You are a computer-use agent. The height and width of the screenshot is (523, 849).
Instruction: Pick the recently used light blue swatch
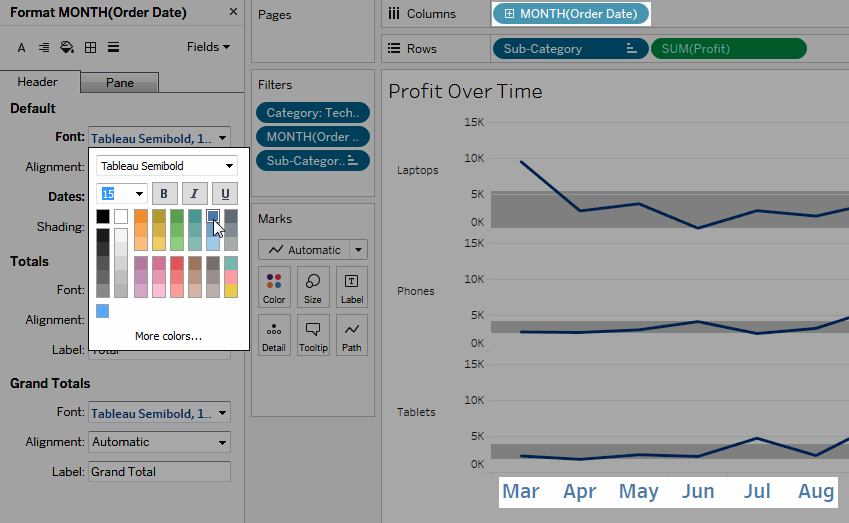coord(102,311)
